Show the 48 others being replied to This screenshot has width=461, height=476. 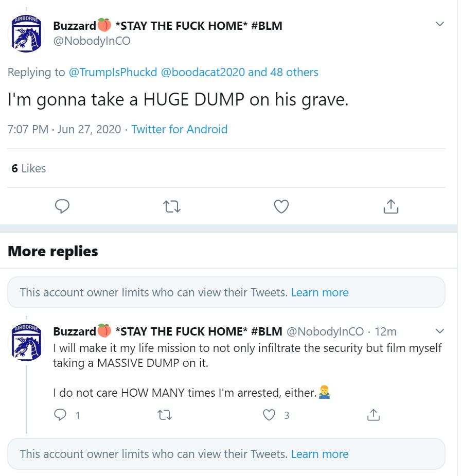coord(283,72)
